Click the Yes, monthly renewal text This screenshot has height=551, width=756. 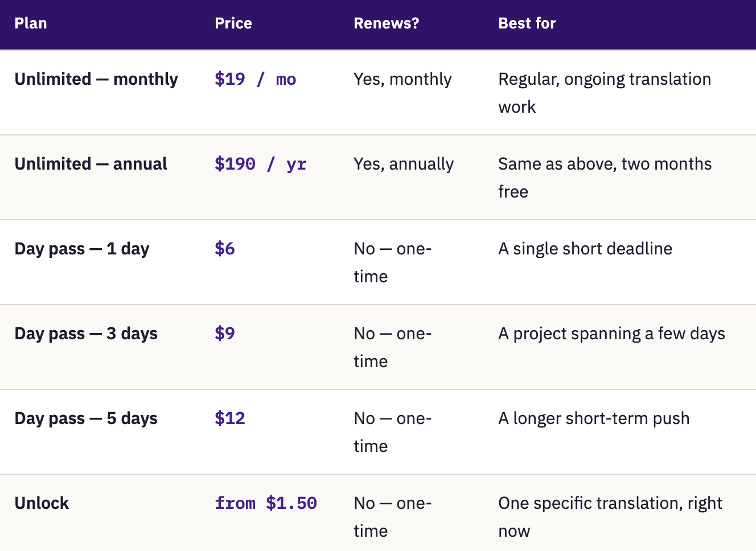(402, 79)
